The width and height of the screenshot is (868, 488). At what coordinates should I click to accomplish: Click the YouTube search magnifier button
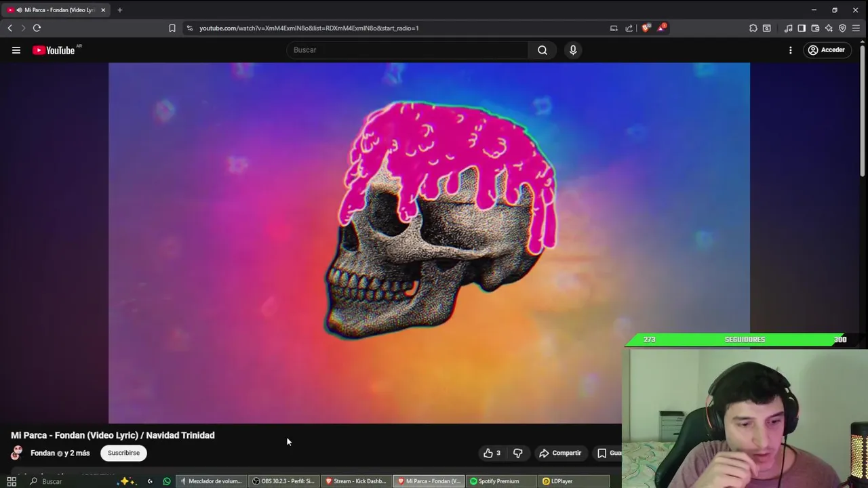[542, 50]
